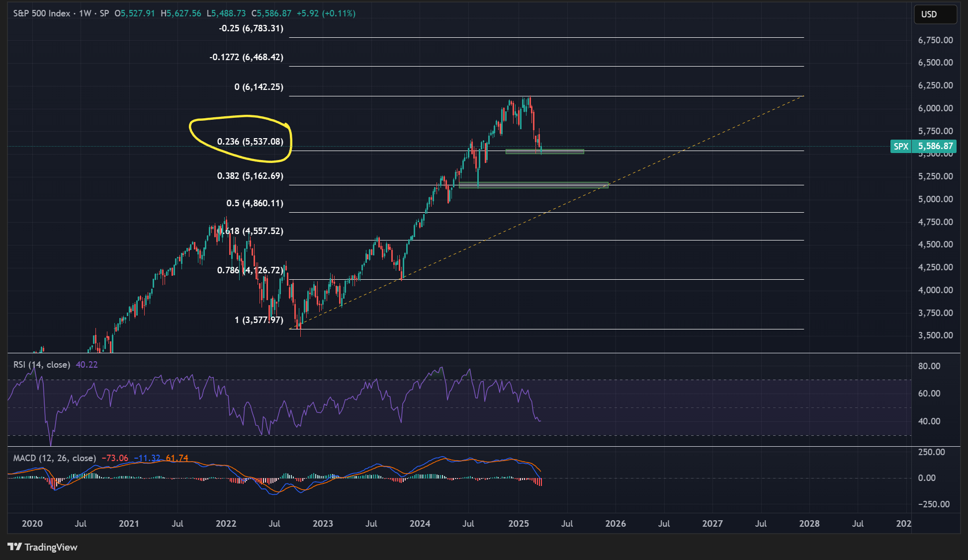The image size is (968, 560).
Task: Click 250.00 on the MACD scale
Action: click(x=931, y=452)
